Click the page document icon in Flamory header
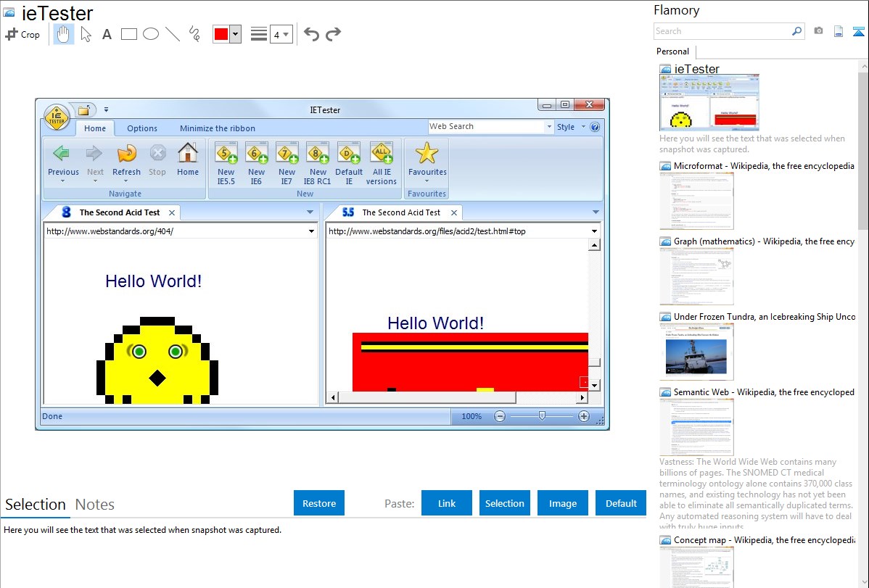Image resolution: width=869 pixels, height=588 pixels. 839,31
